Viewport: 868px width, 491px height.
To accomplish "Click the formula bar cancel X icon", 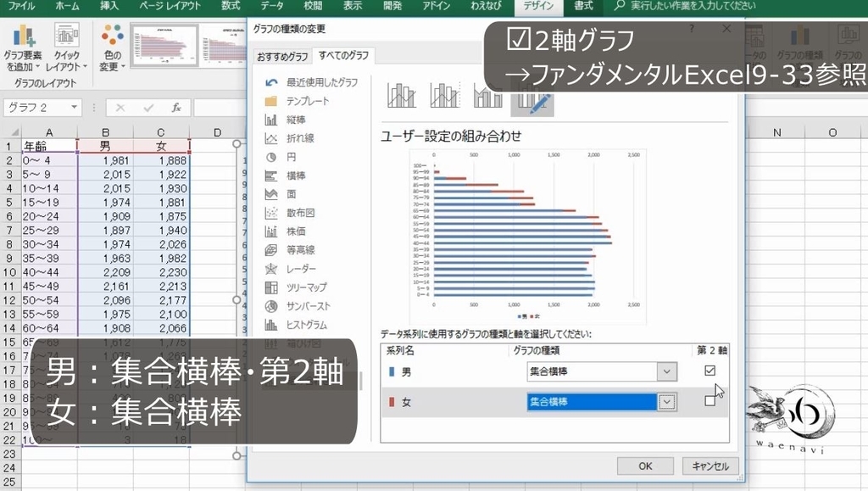I will [x=120, y=108].
